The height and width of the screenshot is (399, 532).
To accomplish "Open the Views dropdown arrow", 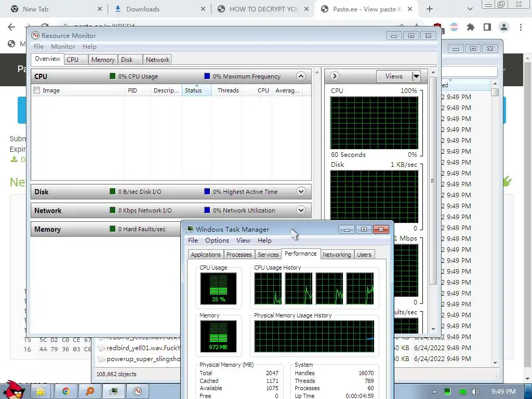I will tap(416, 76).
